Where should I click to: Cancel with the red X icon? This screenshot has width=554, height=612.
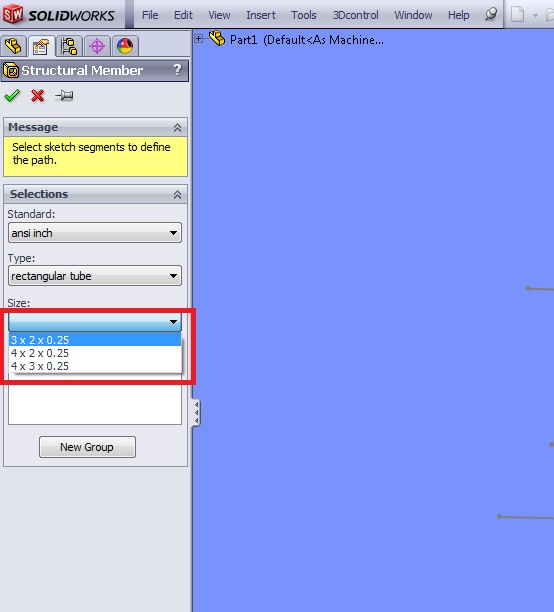pyautogui.click(x=37, y=96)
